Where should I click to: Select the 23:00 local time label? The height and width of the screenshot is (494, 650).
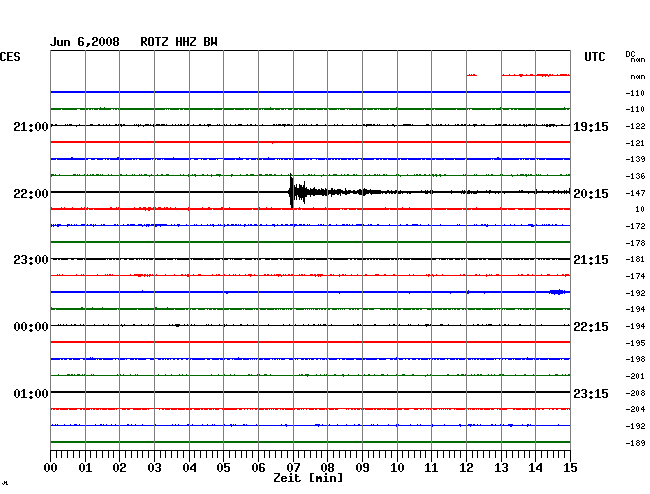tap(31, 260)
